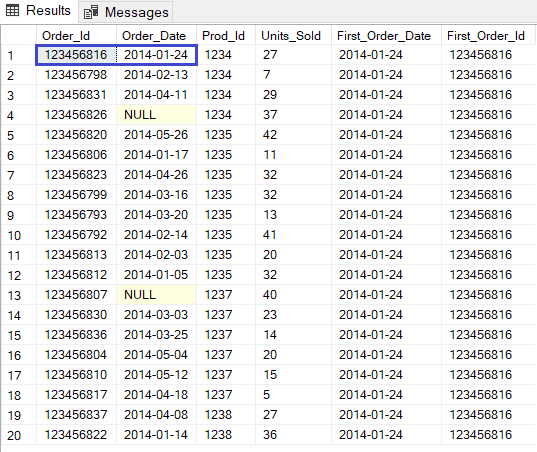Click Order_Id cell 123456836

coord(76,335)
